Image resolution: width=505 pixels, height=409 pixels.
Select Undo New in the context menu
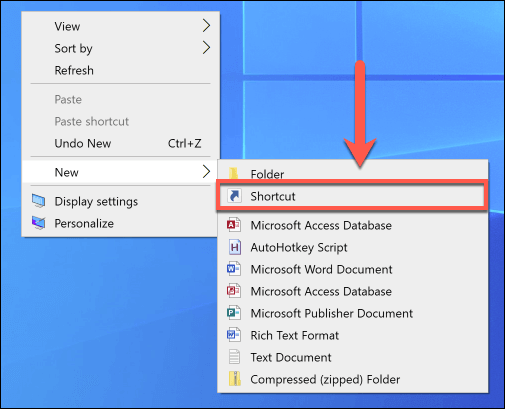[x=121, y=143]
